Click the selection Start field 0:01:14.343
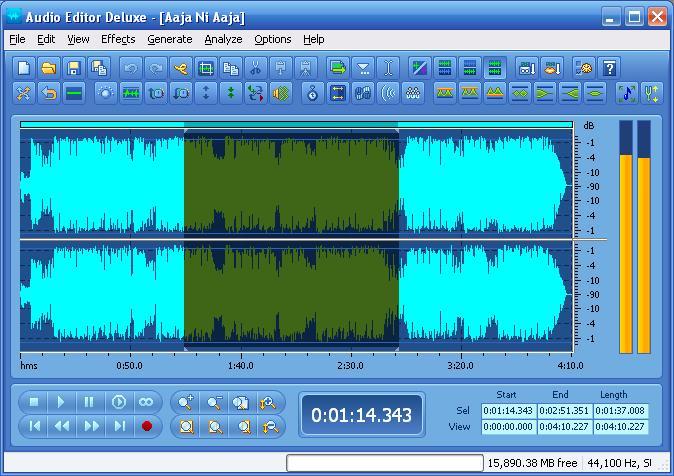This screenshot has width=674, height=476. point(509,411)
